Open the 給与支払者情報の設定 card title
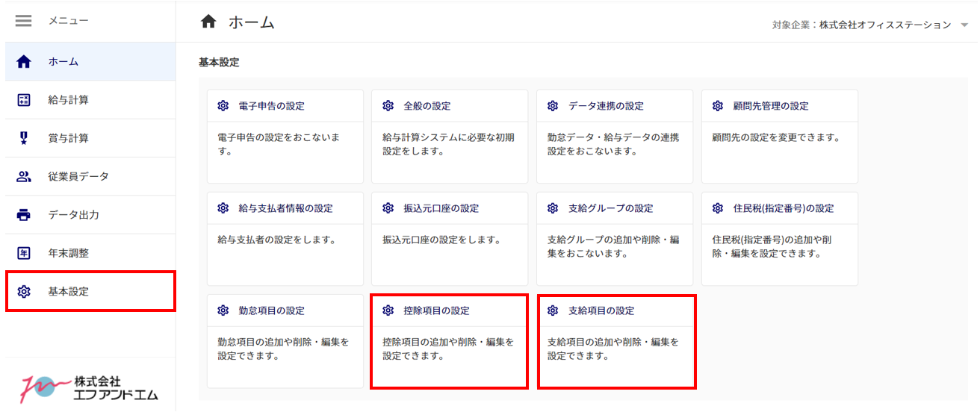Image resolution: width=980 pixels, height=412 pixels. click(x=286, y=208)
